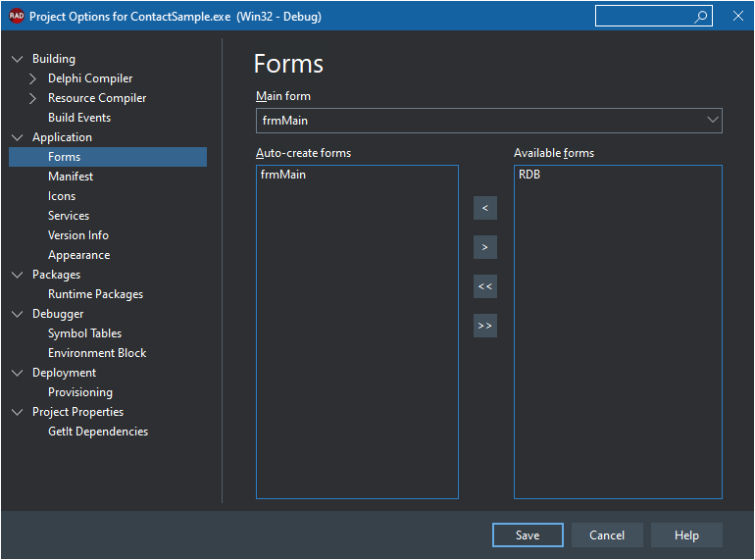Image resolution: width=755 pixels, height=560 pixels.
Task: Open the Icons page
Action: (x=62, y=196)
